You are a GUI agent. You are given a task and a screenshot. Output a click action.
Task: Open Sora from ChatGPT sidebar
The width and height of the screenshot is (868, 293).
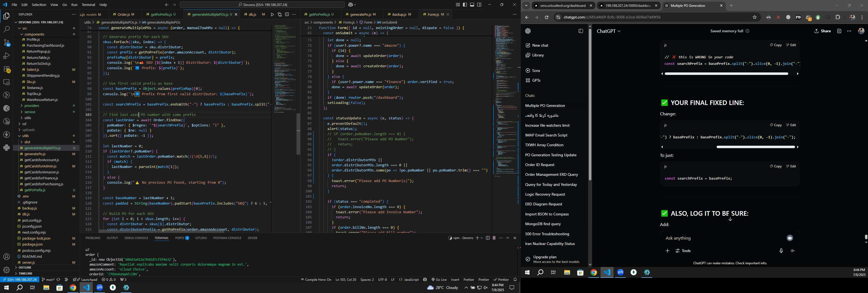click(x=533, y=71)
